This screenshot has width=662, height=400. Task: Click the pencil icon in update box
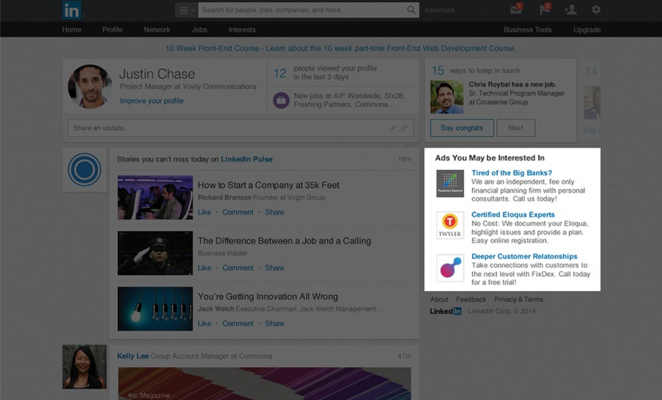click(393, 128)
